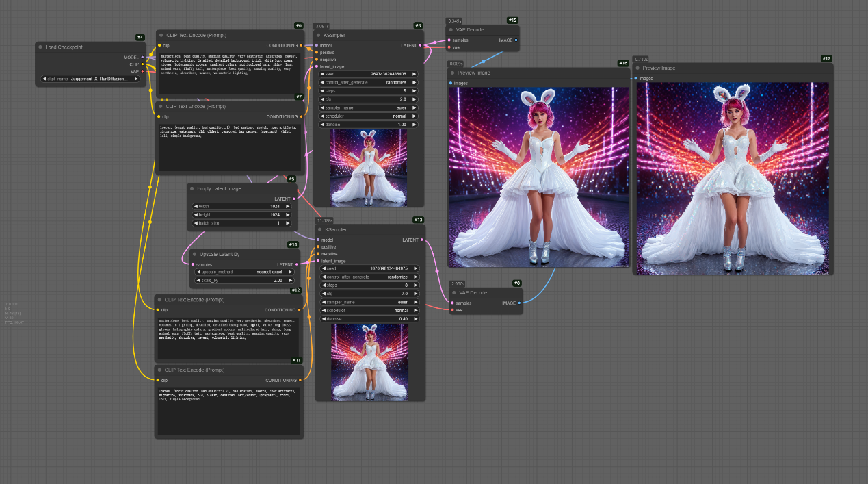Collapse the Upscale Latent By node via its dot
This screenshot has height=484, width=868.
tap(194, 254)
